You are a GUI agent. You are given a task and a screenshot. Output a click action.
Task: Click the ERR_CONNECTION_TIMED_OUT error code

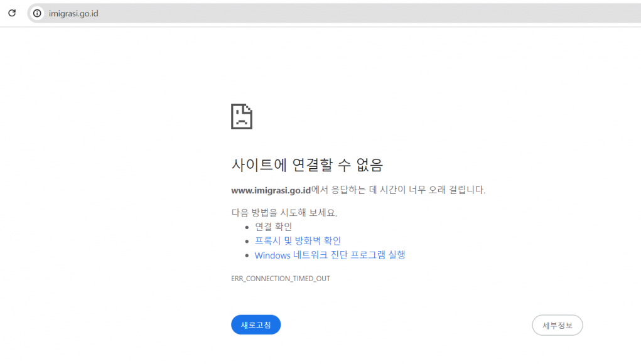(x=281, y=279)
